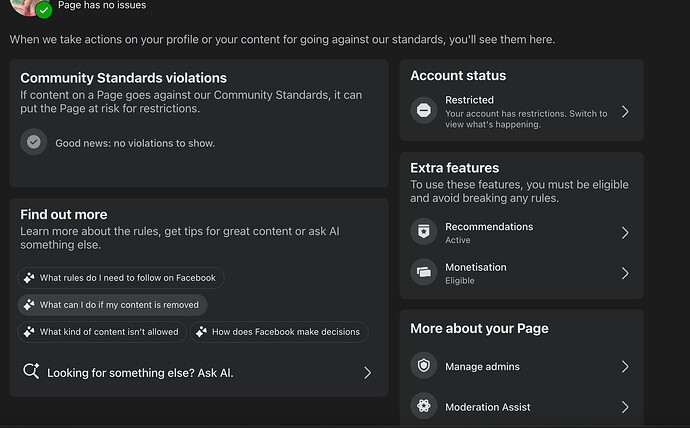
Task: Click the Restricted account status icon
Action: (x=424, y=111)
